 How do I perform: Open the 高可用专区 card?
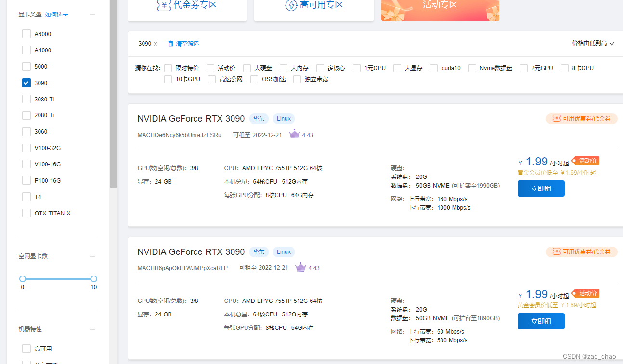pos(314,10)
